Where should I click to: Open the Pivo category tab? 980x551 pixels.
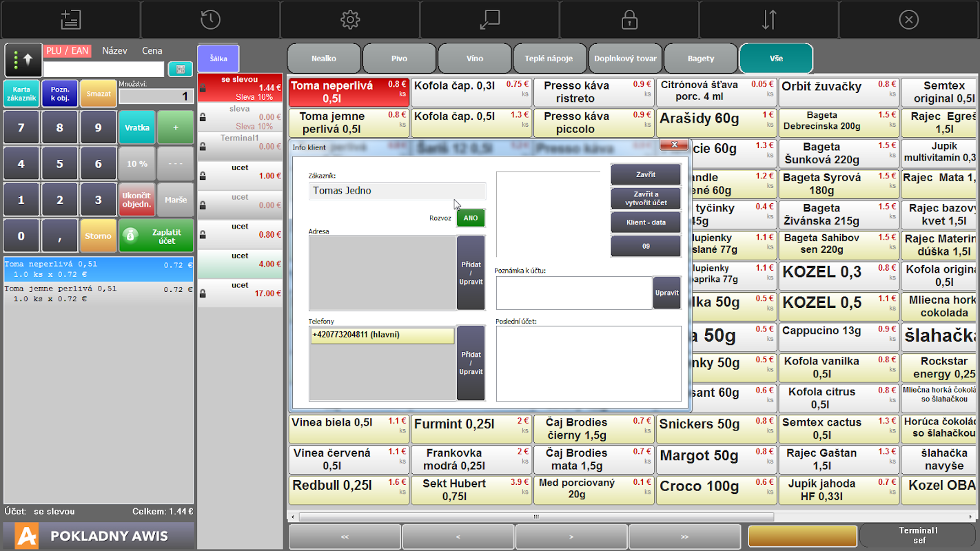(400, 59)
